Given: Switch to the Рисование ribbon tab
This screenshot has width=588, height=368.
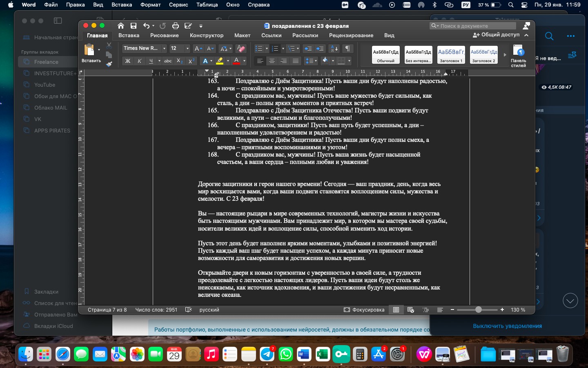Looking at the screenshot, I should 165,36.
